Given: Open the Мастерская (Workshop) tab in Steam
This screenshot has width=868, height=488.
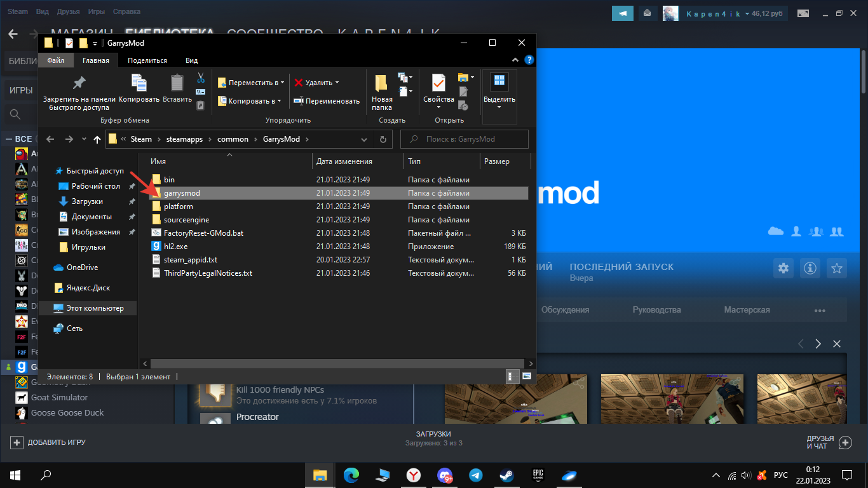Looking at the screenshot, I should click(747, 310).
